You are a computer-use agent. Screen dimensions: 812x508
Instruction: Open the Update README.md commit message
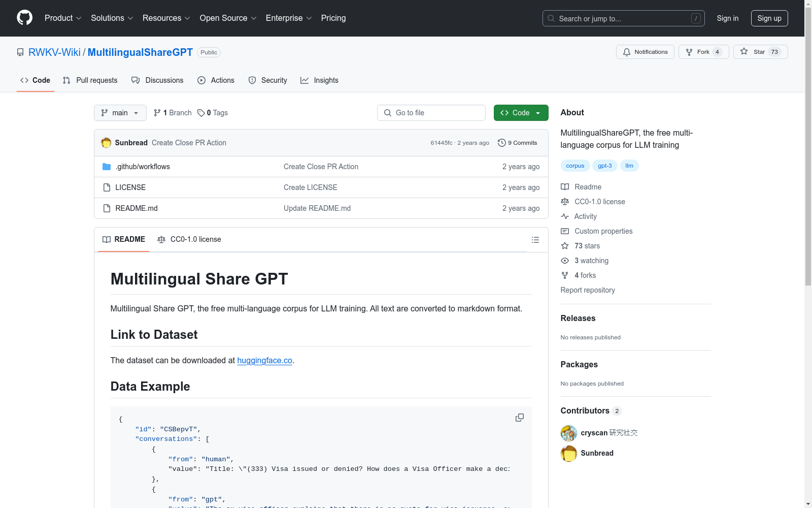tap(317, 208)
